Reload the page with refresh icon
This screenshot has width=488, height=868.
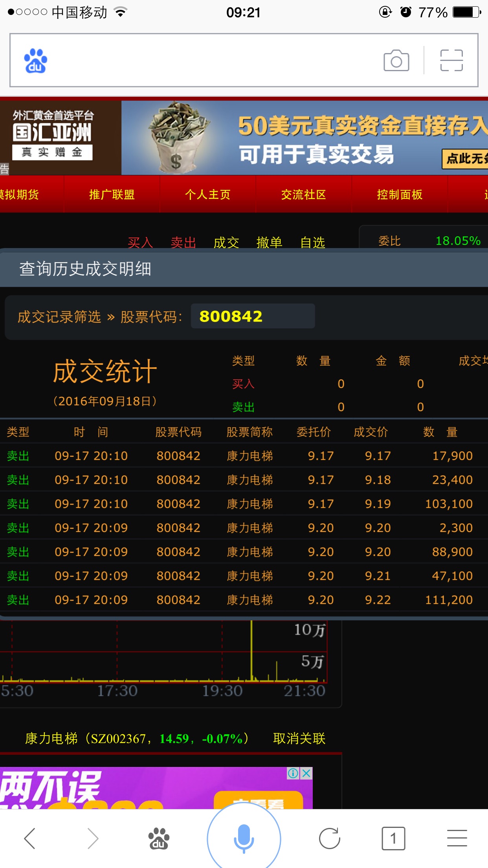pos(329,839)
